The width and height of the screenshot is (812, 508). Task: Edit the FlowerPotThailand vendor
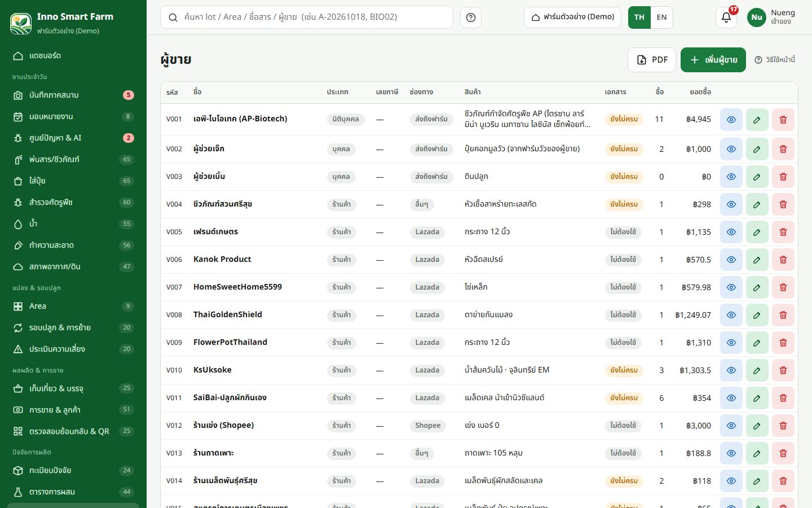(757, 343)
